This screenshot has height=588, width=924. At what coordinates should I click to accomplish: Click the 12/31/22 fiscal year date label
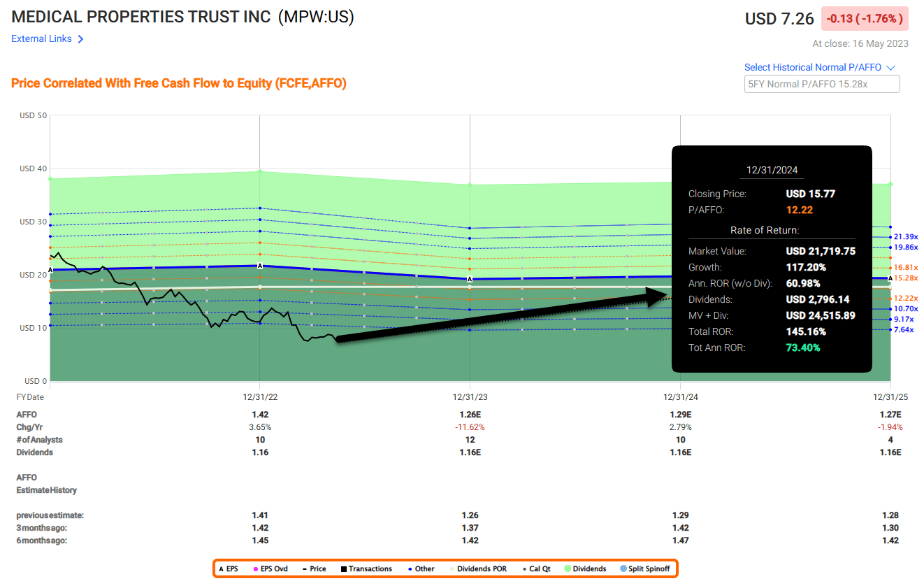[x=259, y=397]
